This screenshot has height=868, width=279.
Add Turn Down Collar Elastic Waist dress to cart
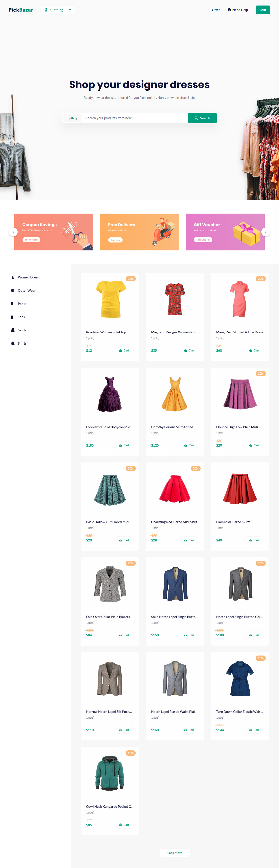click(254, 730)
